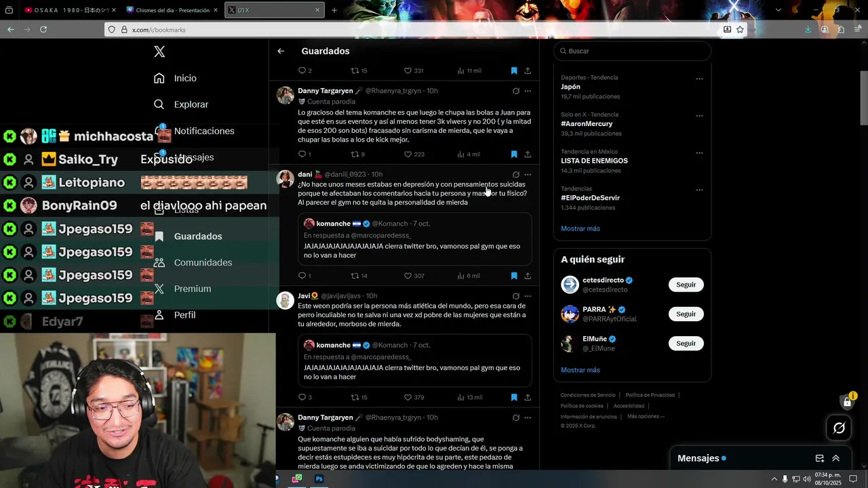Viewport: 868px width, 488px height.
Task: Share the post with 6 mil views
Action: tap(528, 276)
